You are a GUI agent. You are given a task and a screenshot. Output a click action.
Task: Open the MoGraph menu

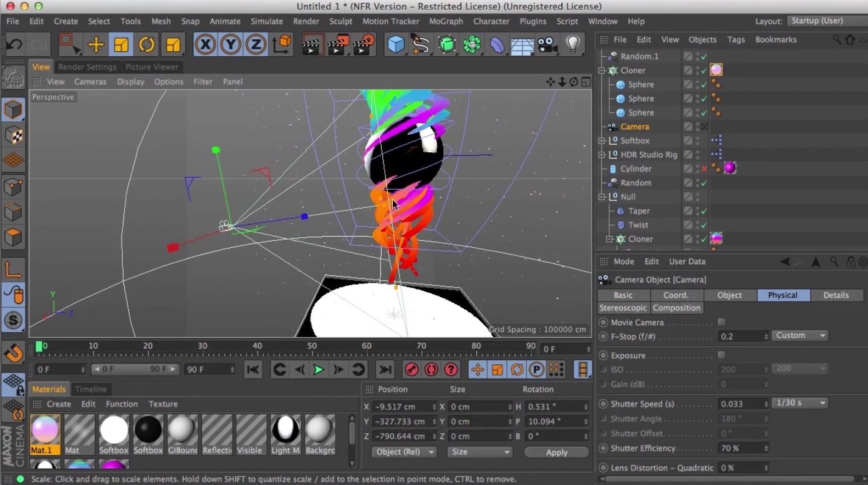(446, 21)
